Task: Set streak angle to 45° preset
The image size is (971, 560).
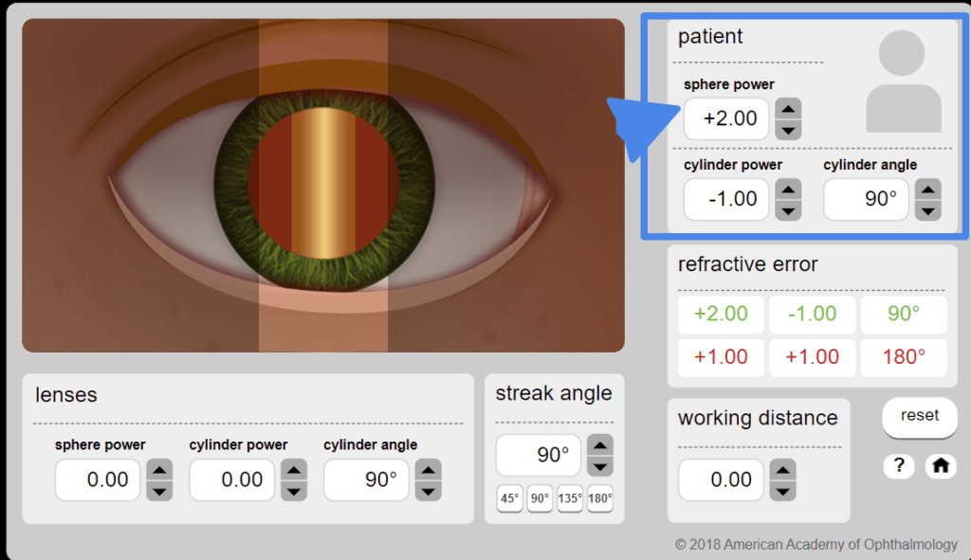Action: (x=509, y=498)
